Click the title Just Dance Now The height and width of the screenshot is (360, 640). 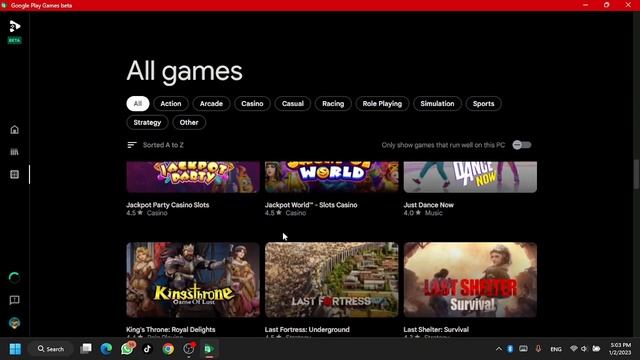(x=429, y=205)
